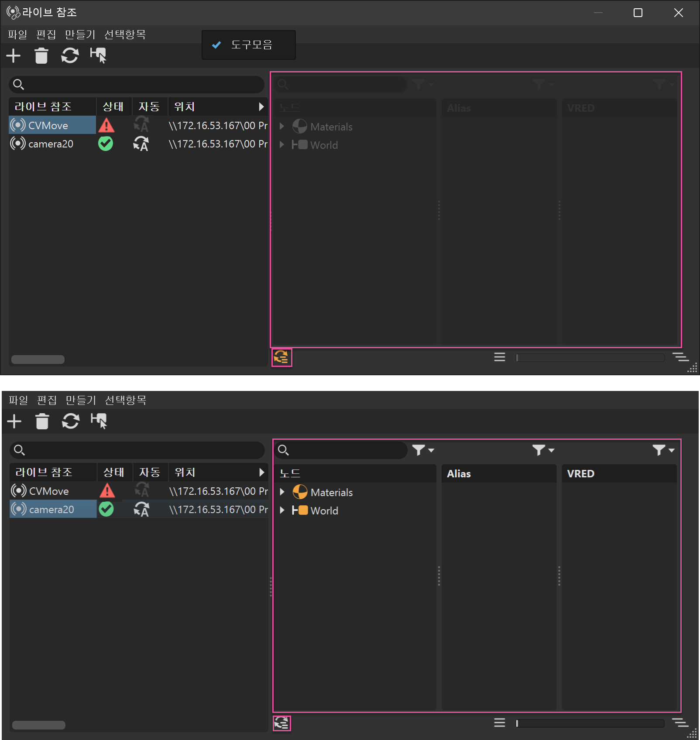The height and width of the screenshot is (740, 700).
Task: Sort by 상태 column in upper window
Action: tap(114, 107)
